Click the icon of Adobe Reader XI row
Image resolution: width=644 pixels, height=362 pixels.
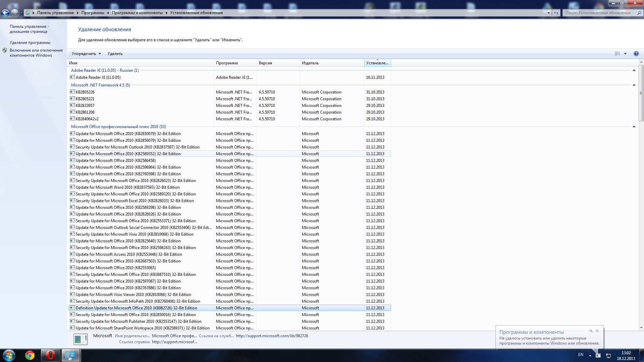(x=72, y=77)
